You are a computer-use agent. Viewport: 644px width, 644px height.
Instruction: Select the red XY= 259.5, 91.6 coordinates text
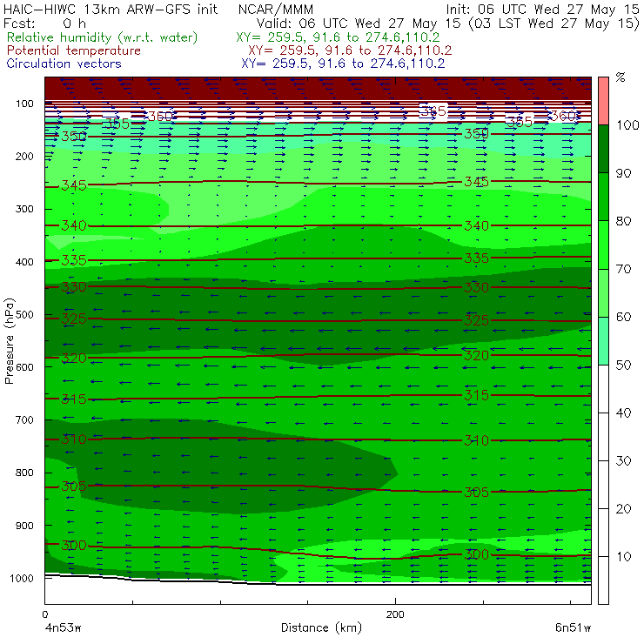coord(350,50)
